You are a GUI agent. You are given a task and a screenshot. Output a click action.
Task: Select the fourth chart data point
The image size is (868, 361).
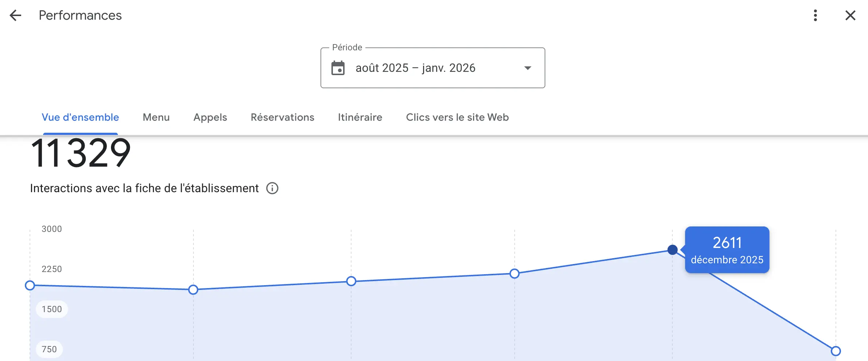[x=514, y=273]
